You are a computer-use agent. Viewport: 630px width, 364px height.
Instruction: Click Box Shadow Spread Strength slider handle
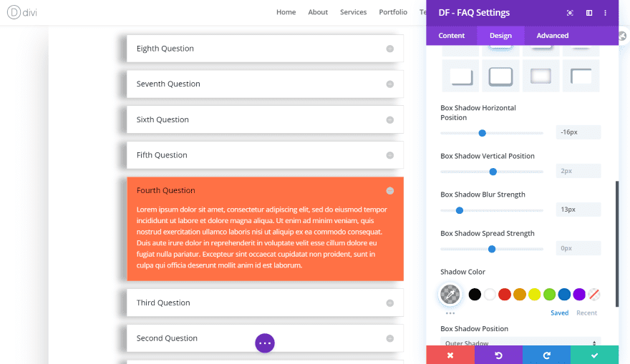click(x=492, y=249)
